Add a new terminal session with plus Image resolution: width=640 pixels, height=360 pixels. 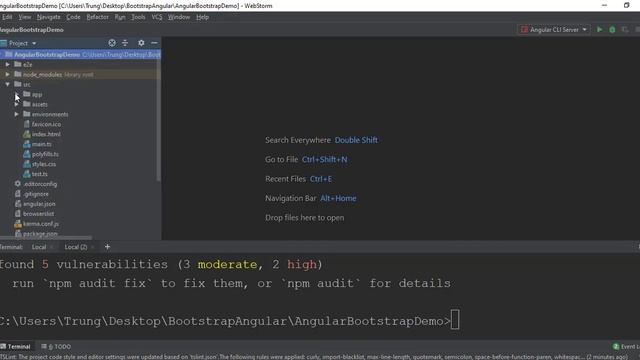pos(107,247)
